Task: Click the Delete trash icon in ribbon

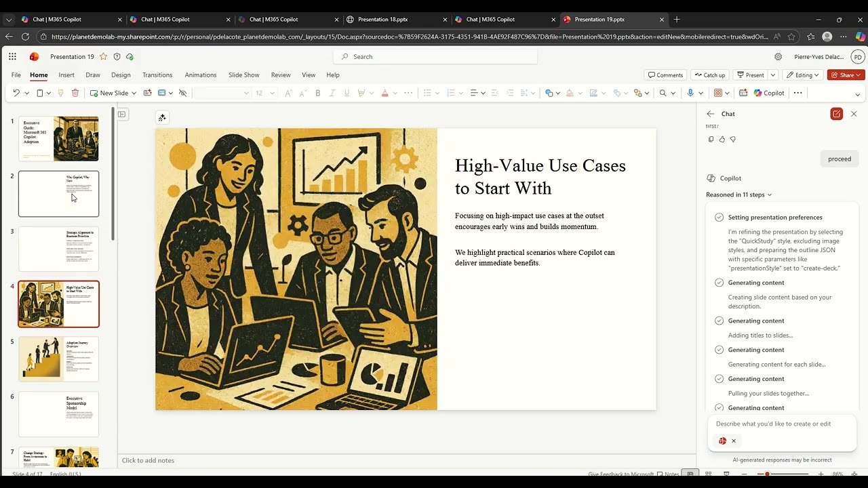Action: (x=75, y=93)
